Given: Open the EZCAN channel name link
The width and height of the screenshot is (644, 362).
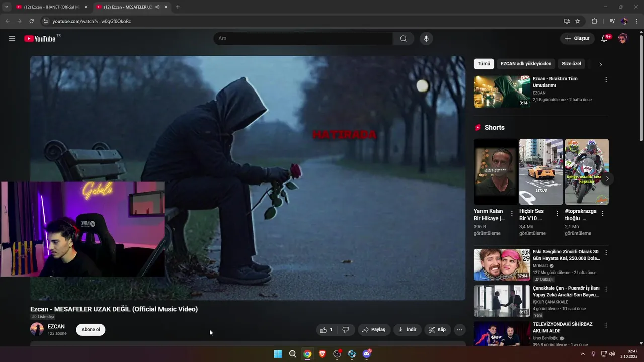Looking at the screenshot, I should 56,327.
